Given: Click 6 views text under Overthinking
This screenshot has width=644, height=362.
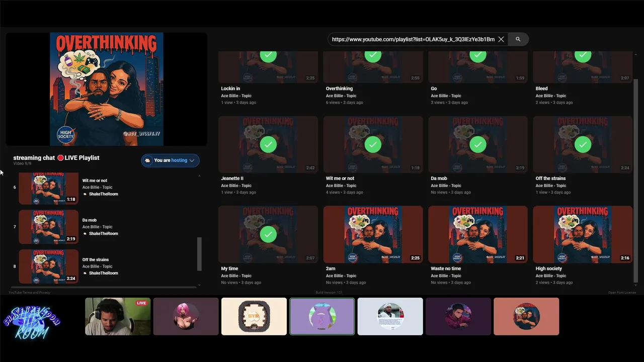Looking at the screenshot, I should coord(333,103).
